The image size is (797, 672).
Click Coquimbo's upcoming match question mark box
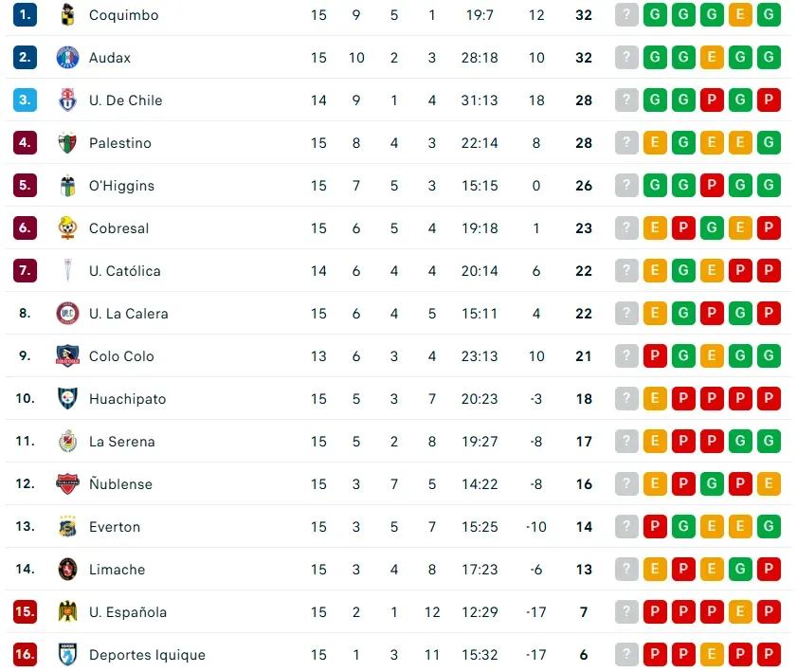pyautogui.click(x=626, y=15)
